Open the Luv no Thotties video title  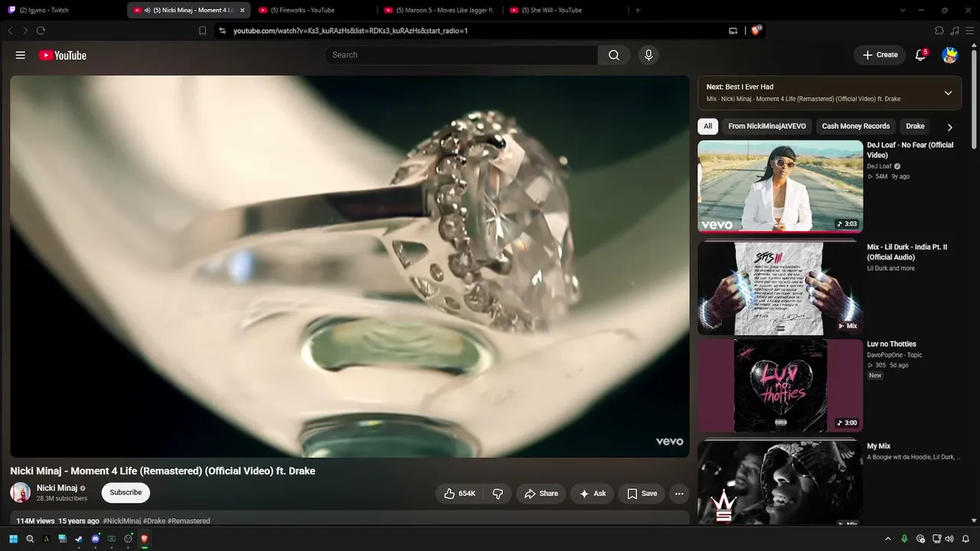point(892,344)
